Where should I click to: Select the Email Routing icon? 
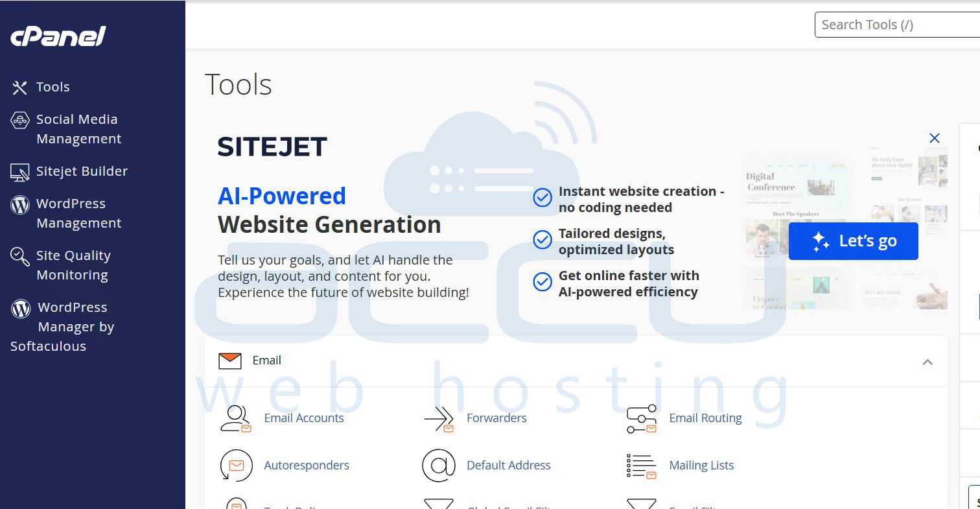(641, 419)
